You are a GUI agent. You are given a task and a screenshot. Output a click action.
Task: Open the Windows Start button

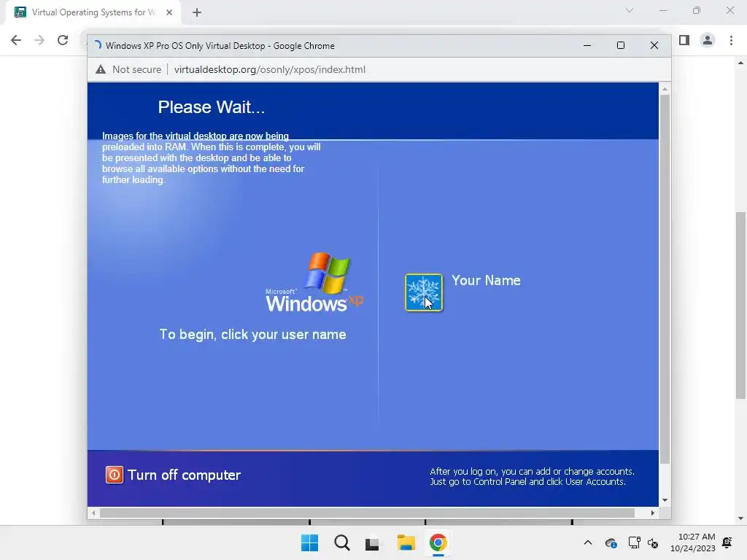pyautogui.click(x=309, y=542)
